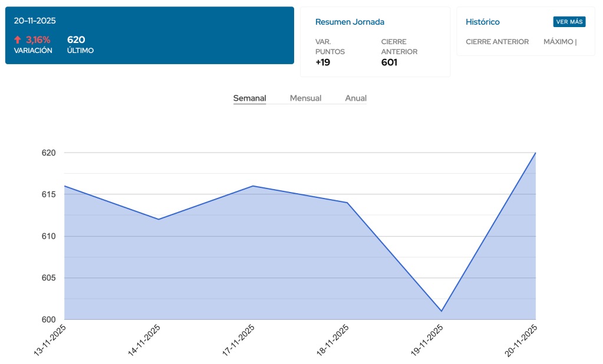This screenshot has height=364, width=603.
Task: Click the MÁXIMO column header in Histórico
Action: click(x=559, y=42)
